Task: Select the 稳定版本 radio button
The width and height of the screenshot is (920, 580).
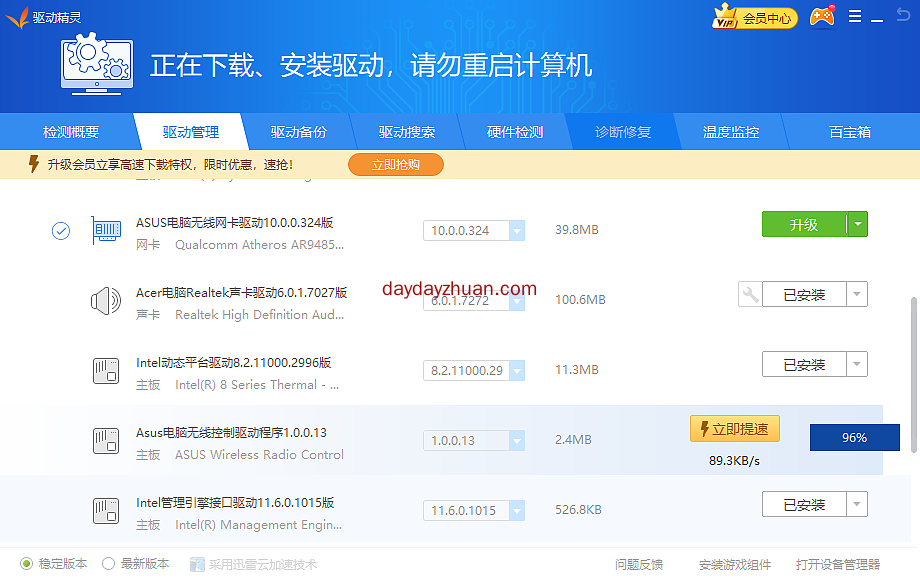Action: [26, 564]
